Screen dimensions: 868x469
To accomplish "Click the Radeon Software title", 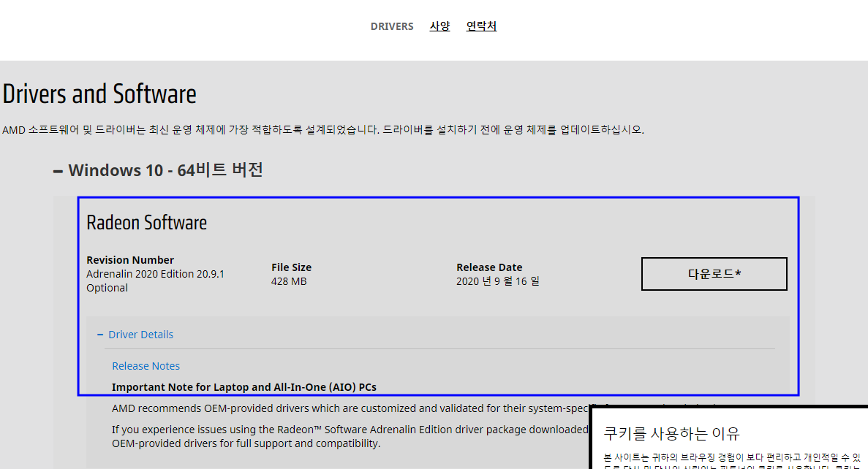I will click(147, 222).
